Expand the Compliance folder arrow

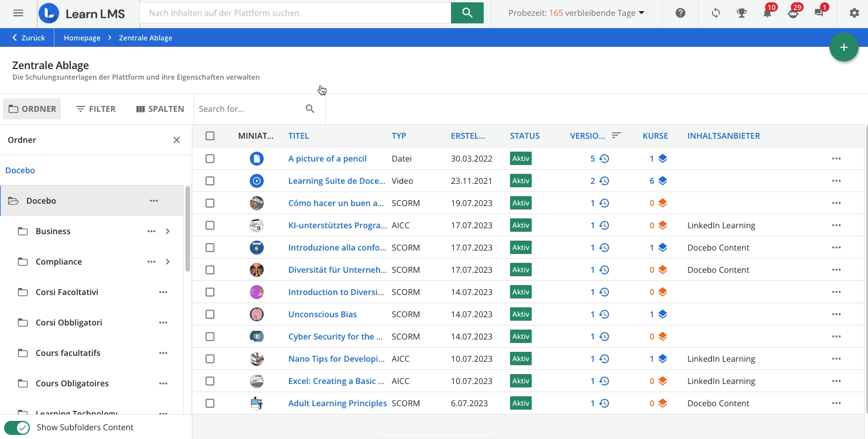click(x=168, y=262)
